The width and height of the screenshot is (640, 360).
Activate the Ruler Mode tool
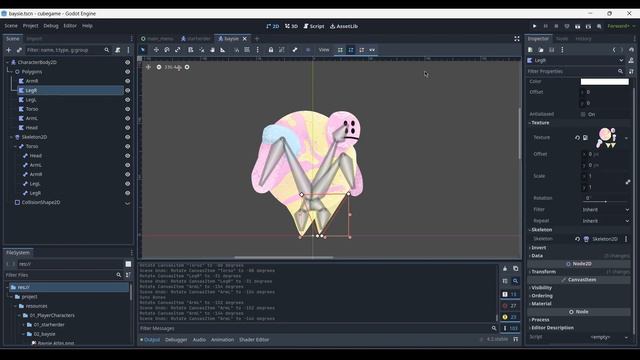click(222, 50)
